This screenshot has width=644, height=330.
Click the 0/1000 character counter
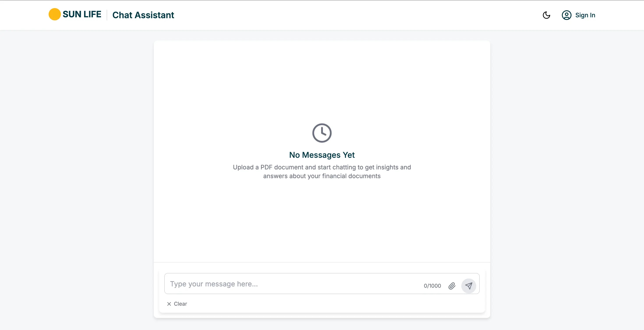432,286
